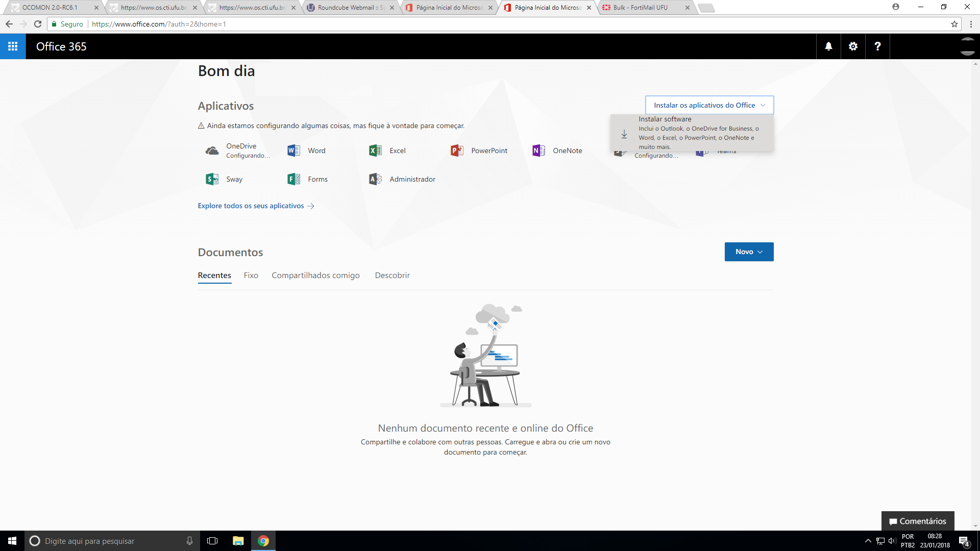The width and height of the screenshot is (980, 551).
Task: Bookmark page with the star icon
Action: [x=954, y=24]
